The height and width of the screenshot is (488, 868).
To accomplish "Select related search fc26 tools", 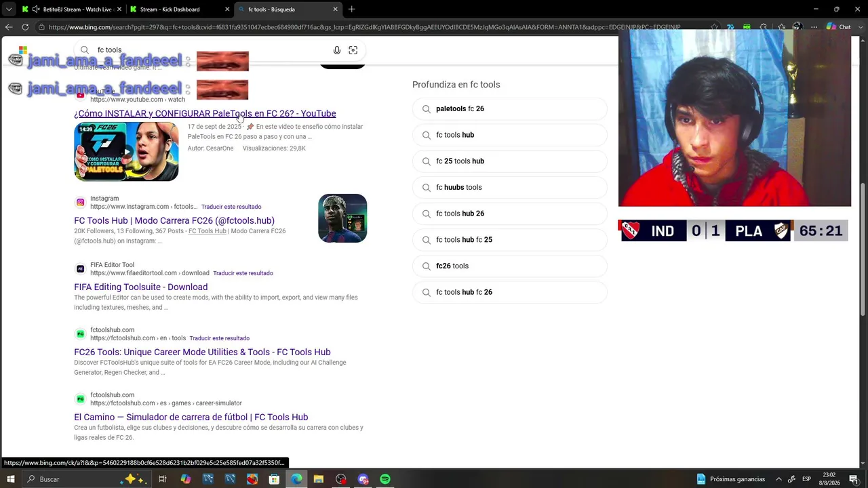I will (509, 266).
